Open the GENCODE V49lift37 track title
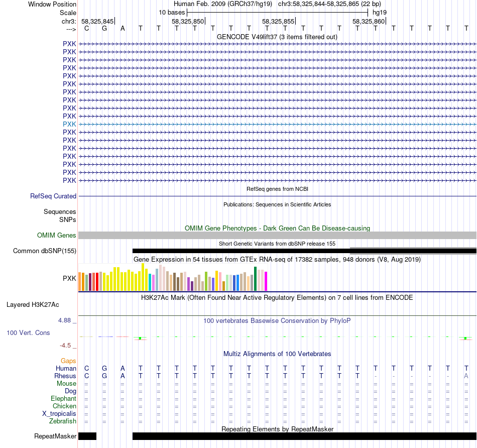 tap(277, 37)
